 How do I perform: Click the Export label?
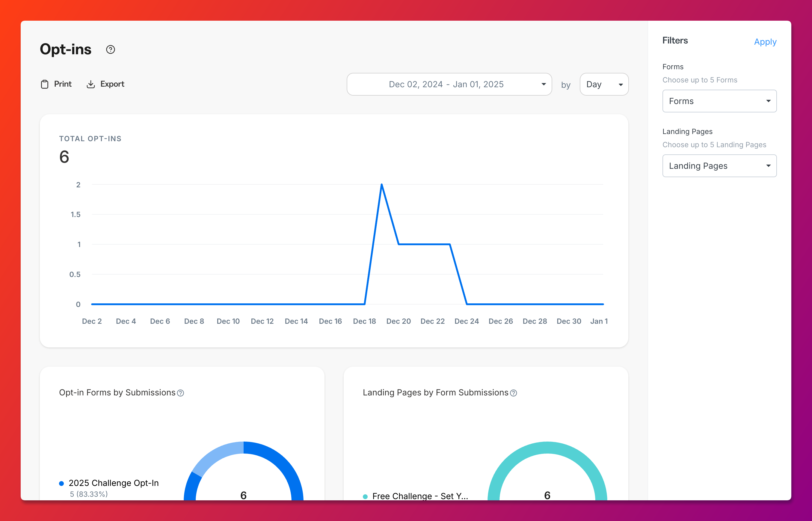click(112, 84)
